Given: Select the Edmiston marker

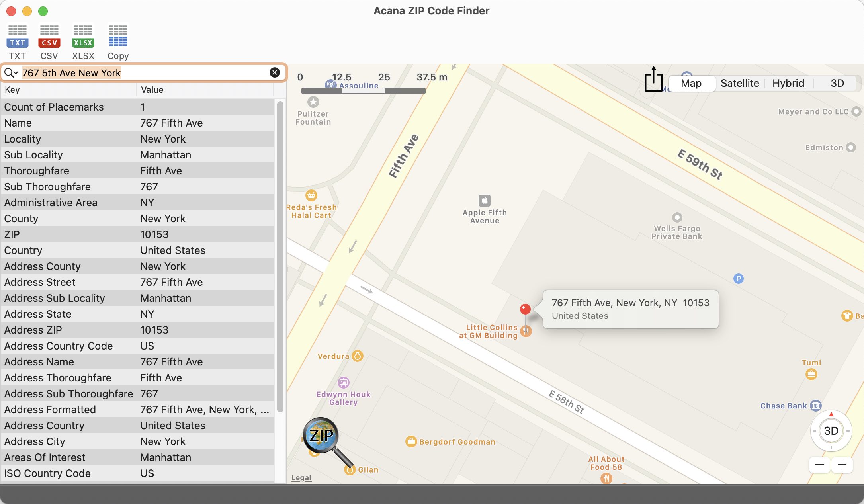Looking at the screenshot, I should point(851,147).
